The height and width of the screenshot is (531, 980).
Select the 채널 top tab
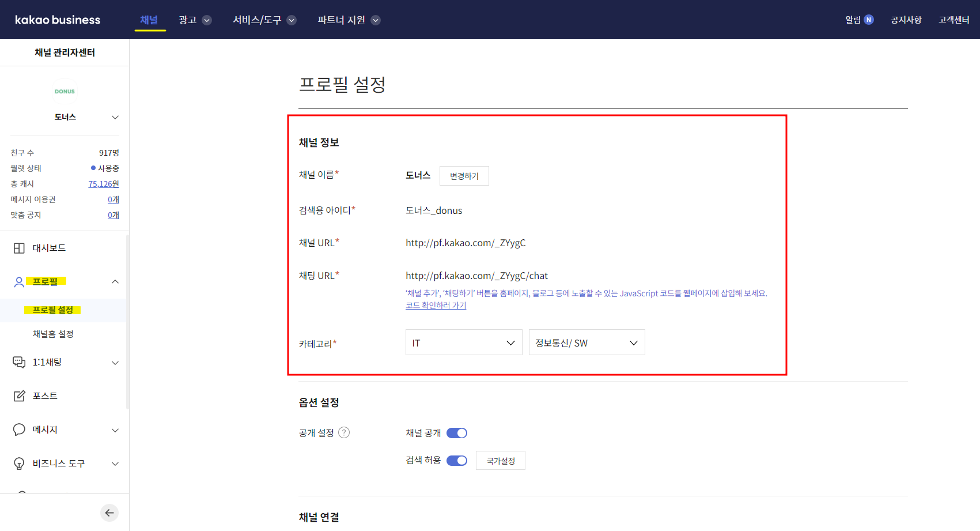coord(149,20)
